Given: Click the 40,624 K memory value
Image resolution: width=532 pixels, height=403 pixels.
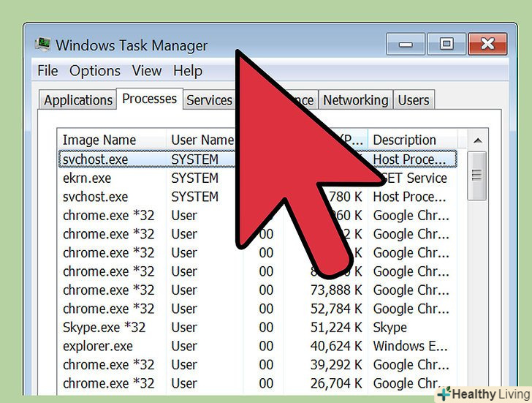Looking at the screenshot, I should click(336, 346).
